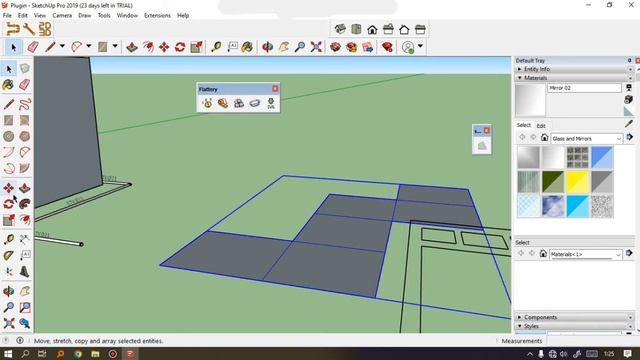Pick the Sample Paint eyedropper
Screen dimensions: 640x360
[x=629, y=123]
